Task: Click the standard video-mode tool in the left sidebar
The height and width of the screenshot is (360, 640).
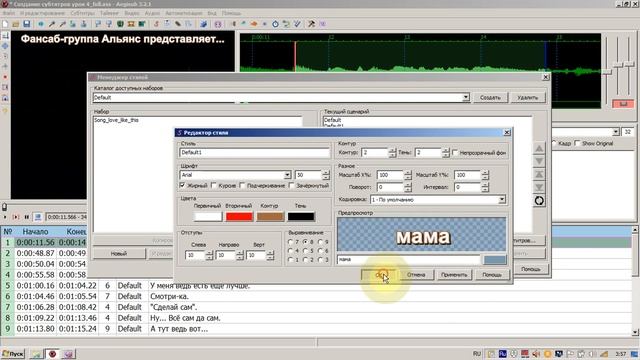Action: (x=5, y=36)
